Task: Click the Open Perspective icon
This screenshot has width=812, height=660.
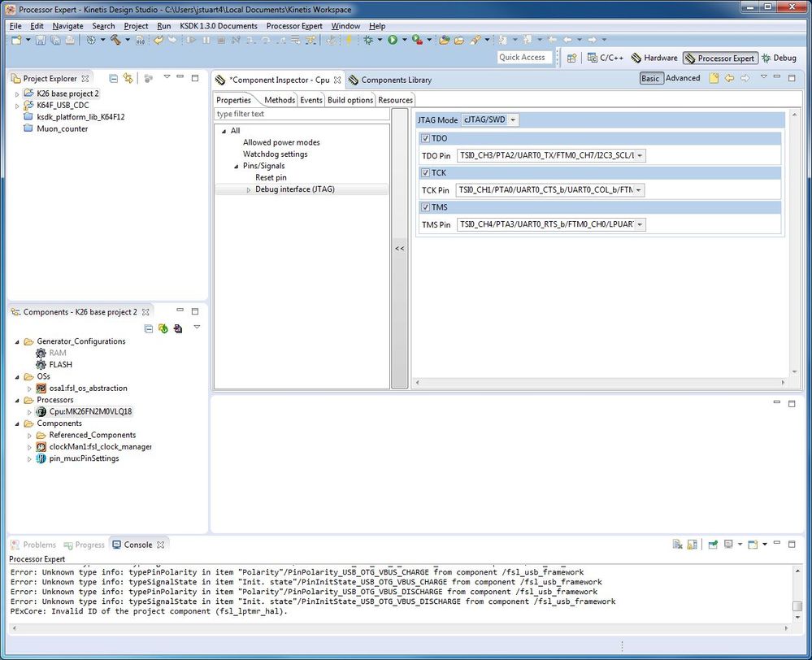Action: [571, 58]
